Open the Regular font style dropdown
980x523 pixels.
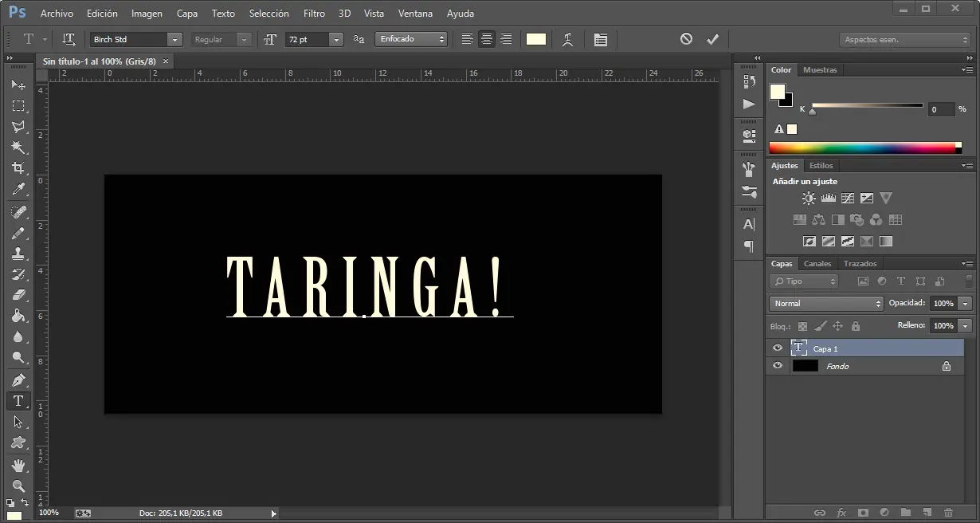[x=245, y=39]
